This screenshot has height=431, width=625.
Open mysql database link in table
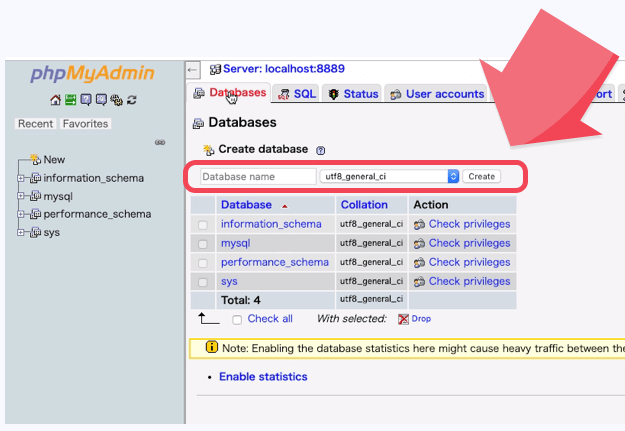pyautogui.click(x=236, y=243)
